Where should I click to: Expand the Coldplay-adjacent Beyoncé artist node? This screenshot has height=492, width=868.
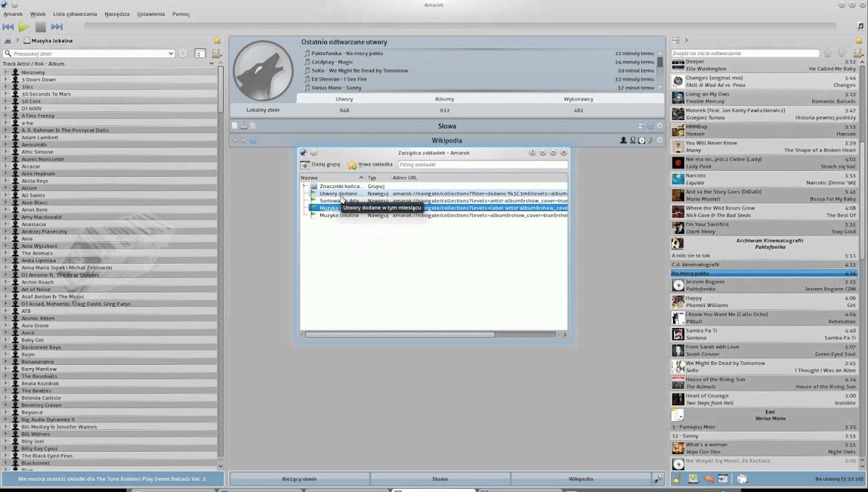click(5, 412)
